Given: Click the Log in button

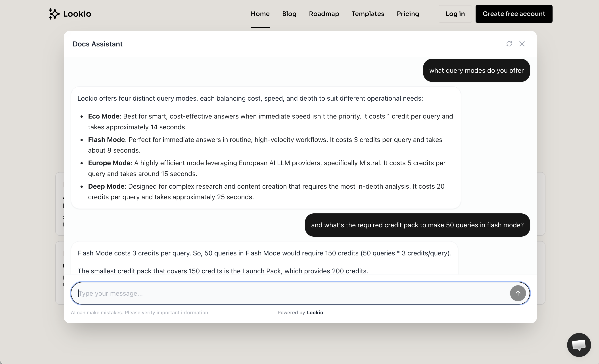Looking at the screenshot, I should click(x=455, y=14).
